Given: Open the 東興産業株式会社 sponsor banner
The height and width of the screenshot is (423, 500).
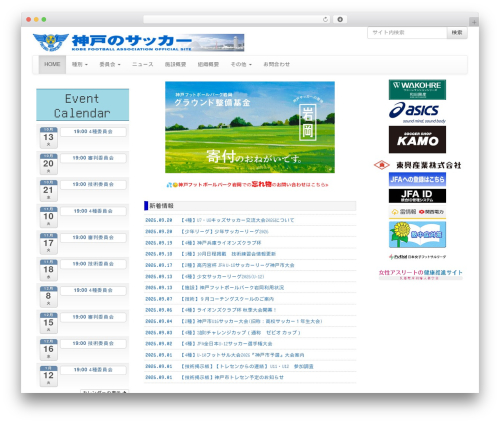Looking at the screenshot, I should [417, 165].
